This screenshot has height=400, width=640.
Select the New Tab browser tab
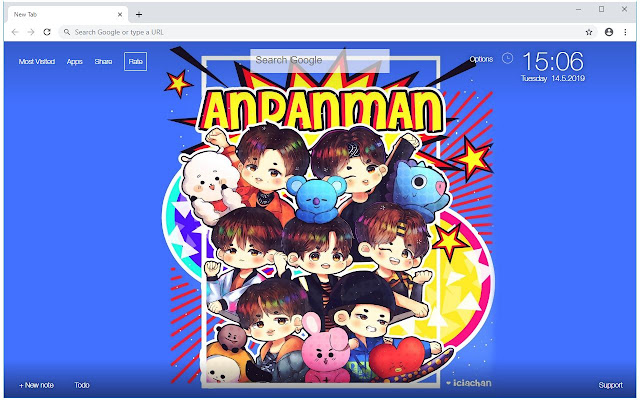click(x=67, y=14)
